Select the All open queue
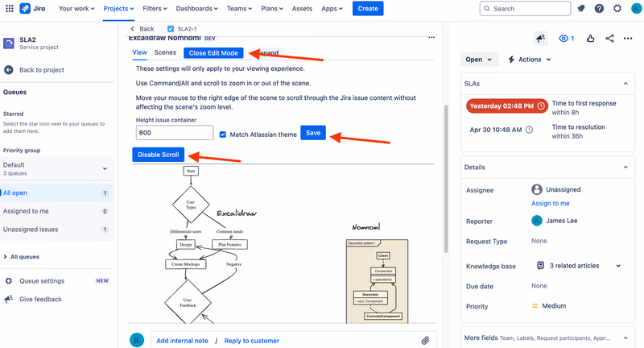This screenshot has width=644, height=348. [56, 193]
